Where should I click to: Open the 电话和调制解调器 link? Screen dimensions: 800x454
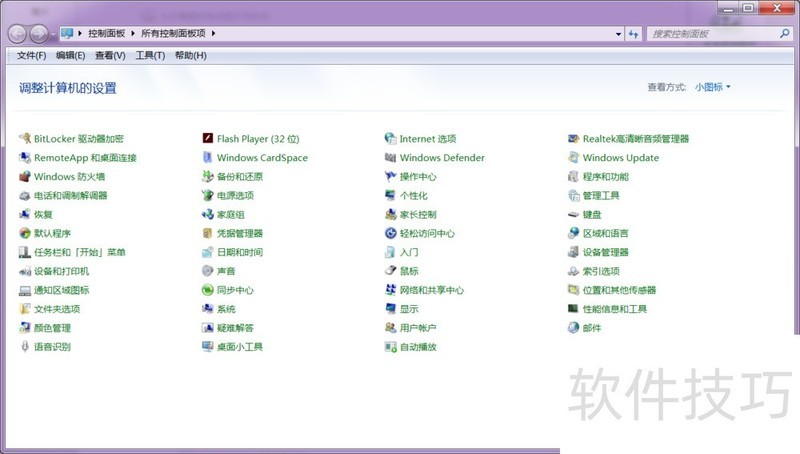70,195
